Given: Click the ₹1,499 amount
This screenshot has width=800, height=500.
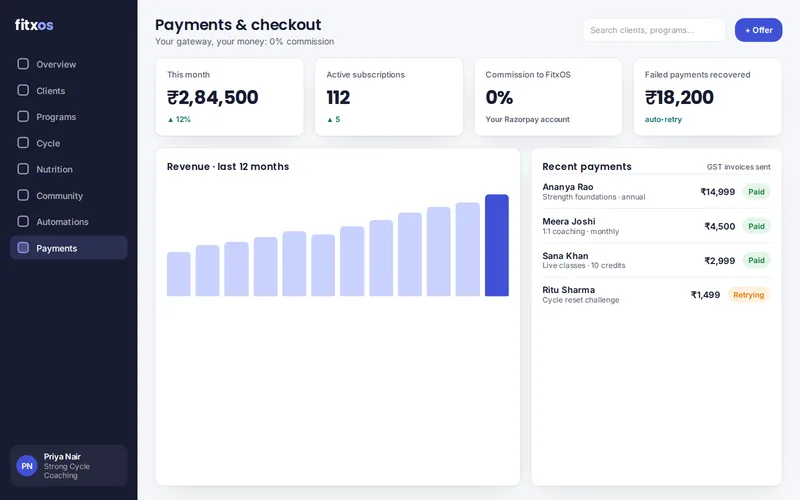Looking at the screenshot, I should coord(705,295).
